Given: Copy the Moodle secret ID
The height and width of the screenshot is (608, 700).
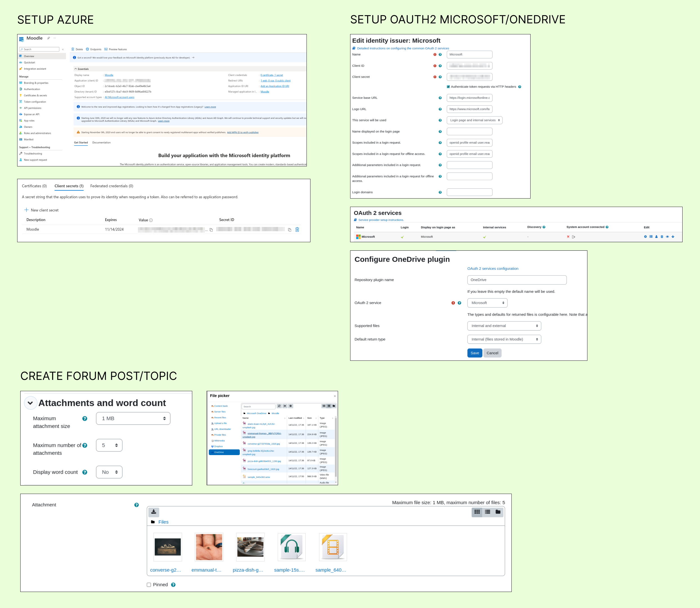Looking at the screenshot, I should pyautogui.click(x=290, y=230).
